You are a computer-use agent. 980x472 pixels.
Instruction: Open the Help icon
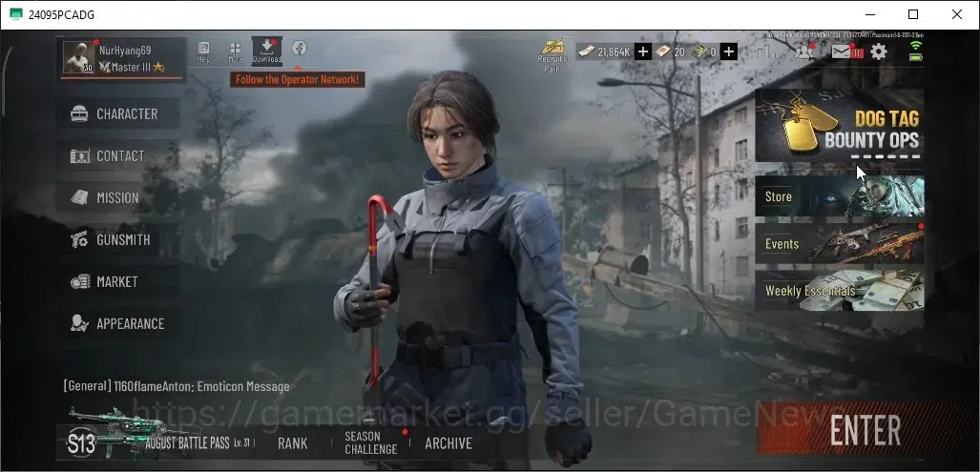point(204,51)
